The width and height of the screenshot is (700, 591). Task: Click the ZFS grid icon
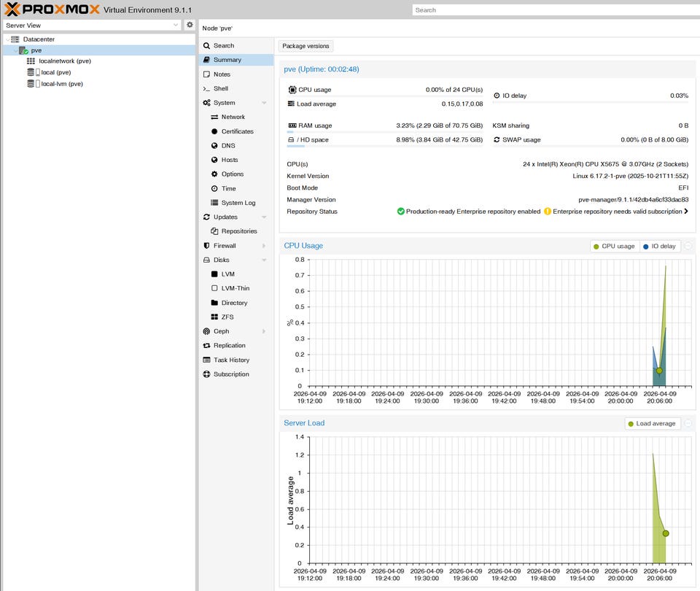click(x=214, y=317)
